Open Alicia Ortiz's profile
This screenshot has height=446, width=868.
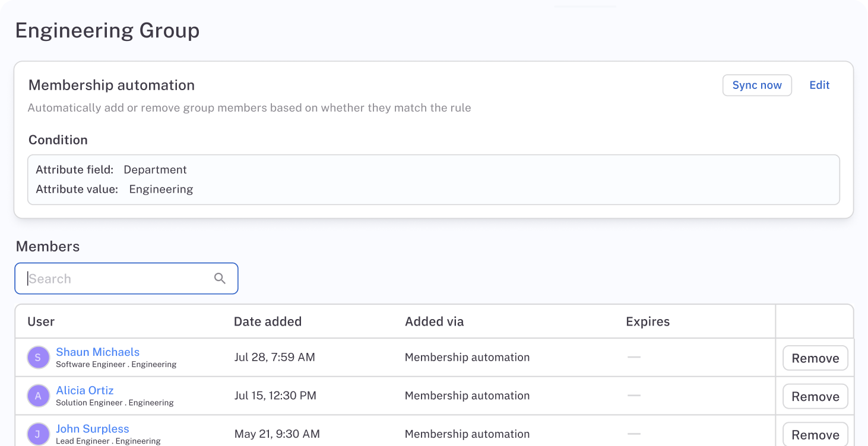pyautogui.click(x=85, y=390)
